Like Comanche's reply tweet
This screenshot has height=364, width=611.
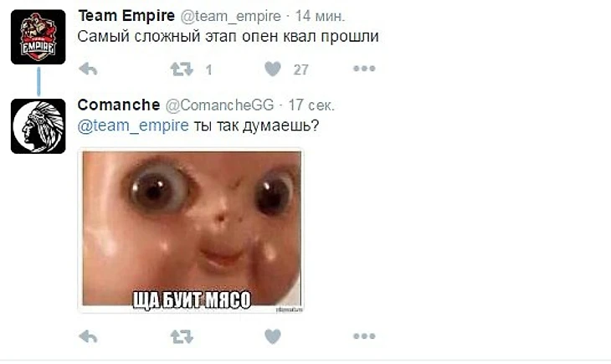point(272,336)
